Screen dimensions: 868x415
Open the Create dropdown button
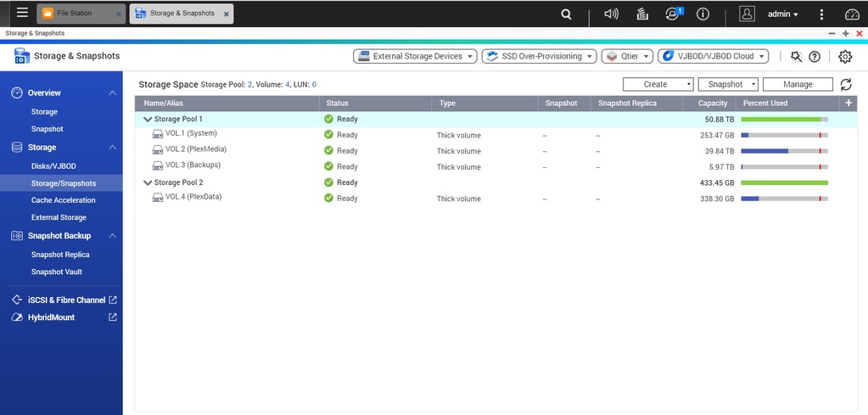point(658,84)
